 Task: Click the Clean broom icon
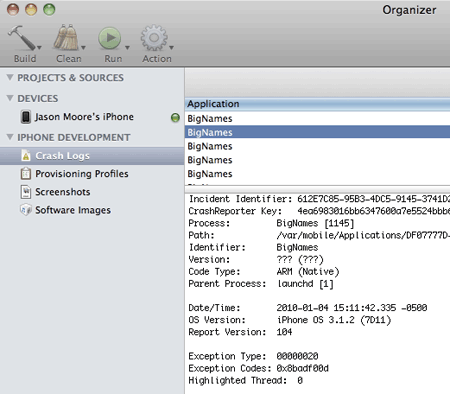66,37
